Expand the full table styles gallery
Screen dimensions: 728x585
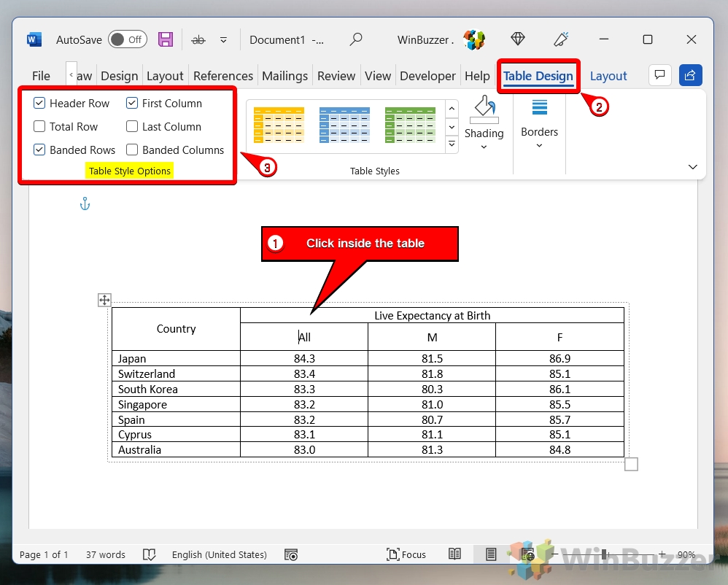pyautogui.click(x=452, y=144)
